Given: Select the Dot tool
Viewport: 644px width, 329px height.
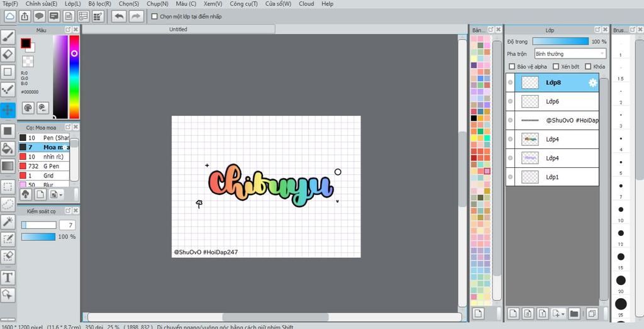Looking at the screenshot, I should tap(8, 89).
